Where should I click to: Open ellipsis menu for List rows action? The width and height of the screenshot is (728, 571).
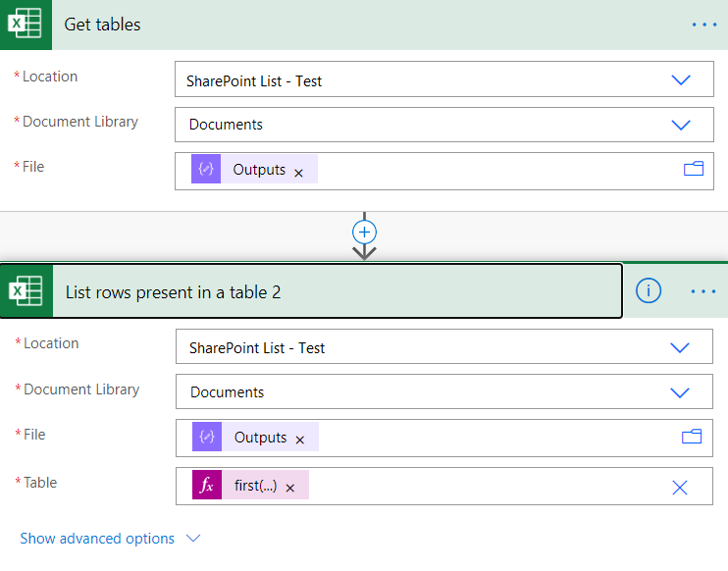click(x=703, y=291)
